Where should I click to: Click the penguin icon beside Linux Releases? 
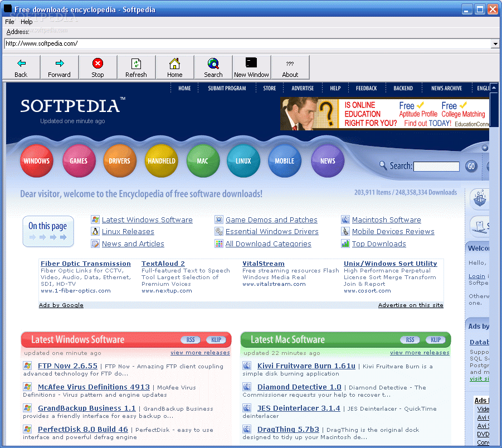click(x=95, y=231)
